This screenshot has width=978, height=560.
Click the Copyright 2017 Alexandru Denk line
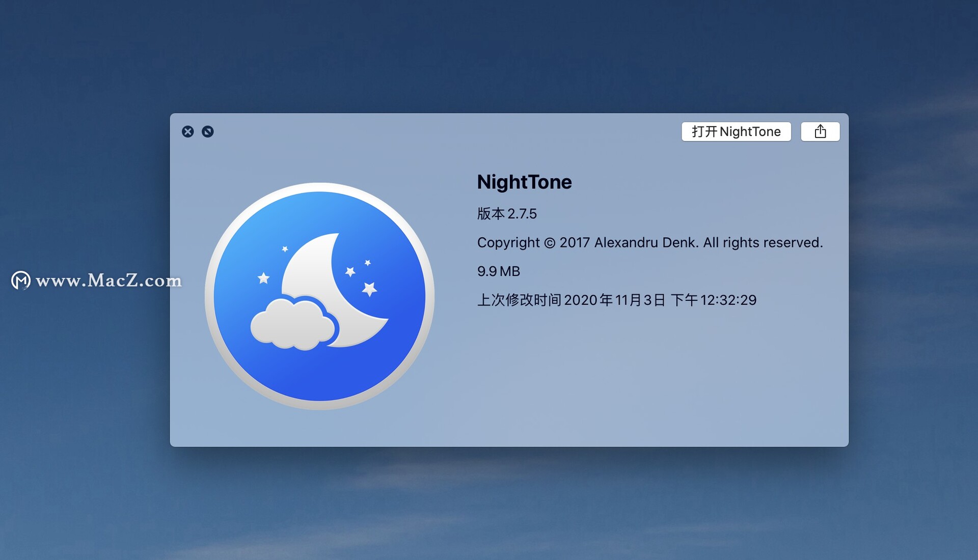pos(650,242)
